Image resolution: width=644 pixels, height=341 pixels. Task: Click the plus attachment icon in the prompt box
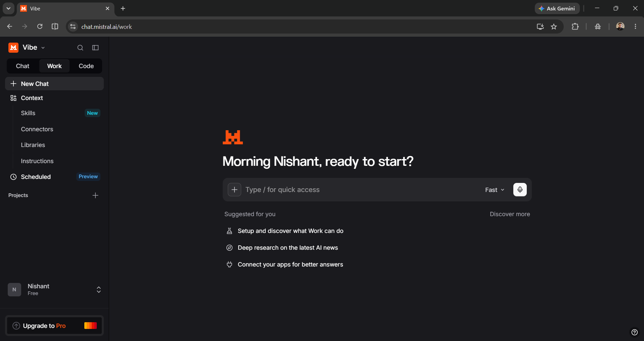(234, 190)
